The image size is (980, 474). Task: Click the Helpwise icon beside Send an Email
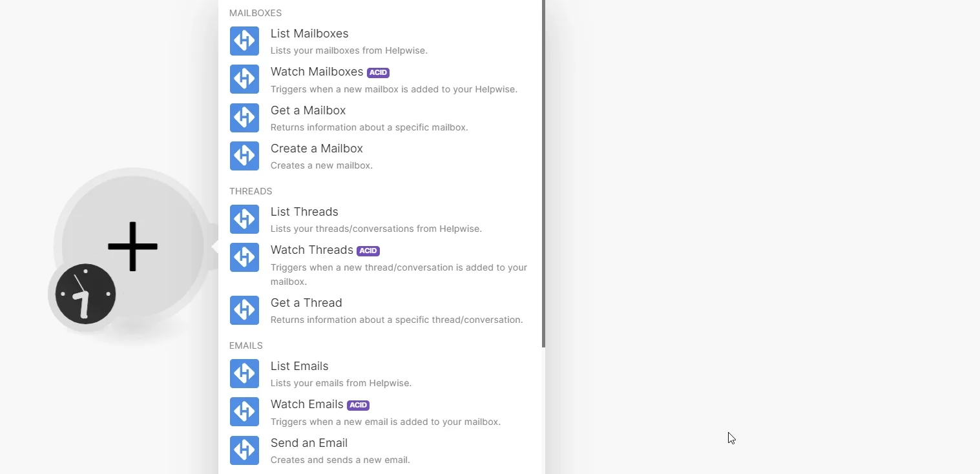244,451
